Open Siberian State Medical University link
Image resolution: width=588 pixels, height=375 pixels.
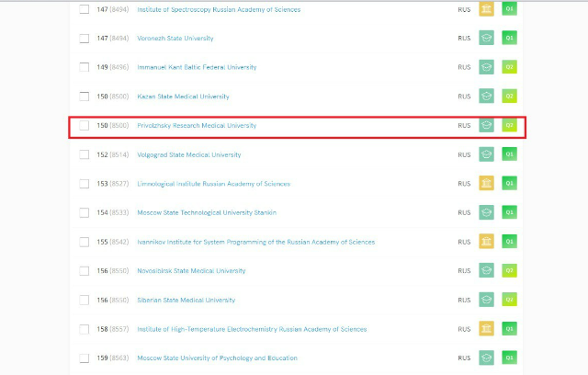click(x=186, y=300)
